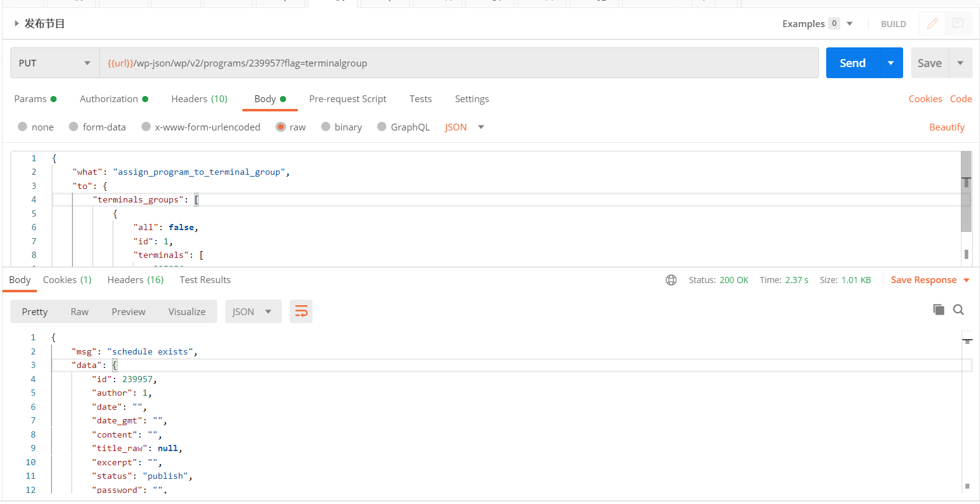
Task: Open search in response body
Action: coord(958,310)
